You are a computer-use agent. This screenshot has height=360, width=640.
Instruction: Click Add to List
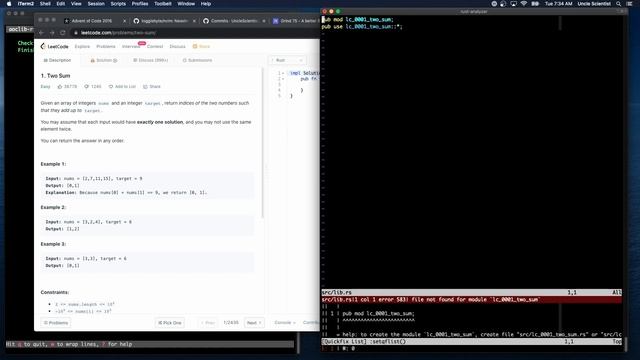click(x=122, y=87)
